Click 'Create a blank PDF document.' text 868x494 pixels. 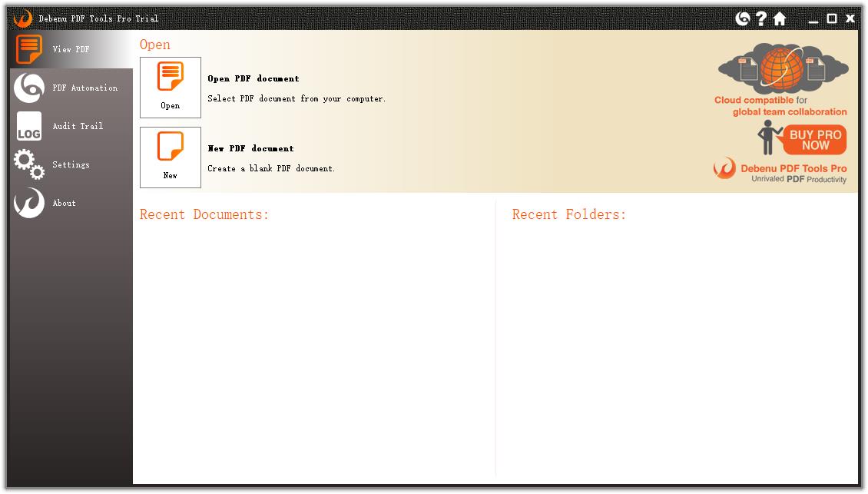pyautogui.click(x=271, y=168)
